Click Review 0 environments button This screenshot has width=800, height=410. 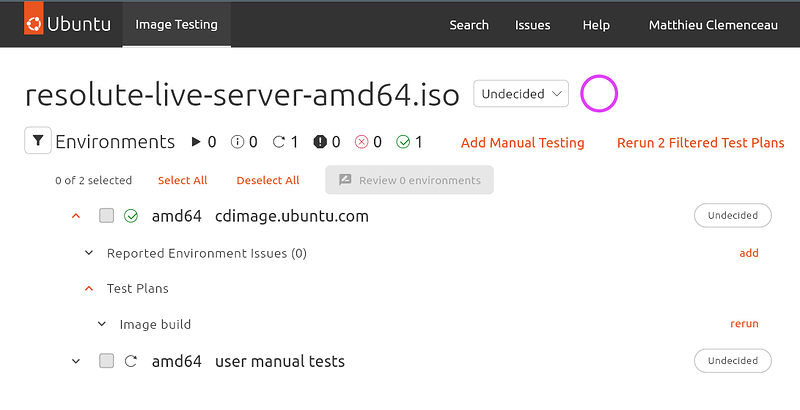click(409, 180)
